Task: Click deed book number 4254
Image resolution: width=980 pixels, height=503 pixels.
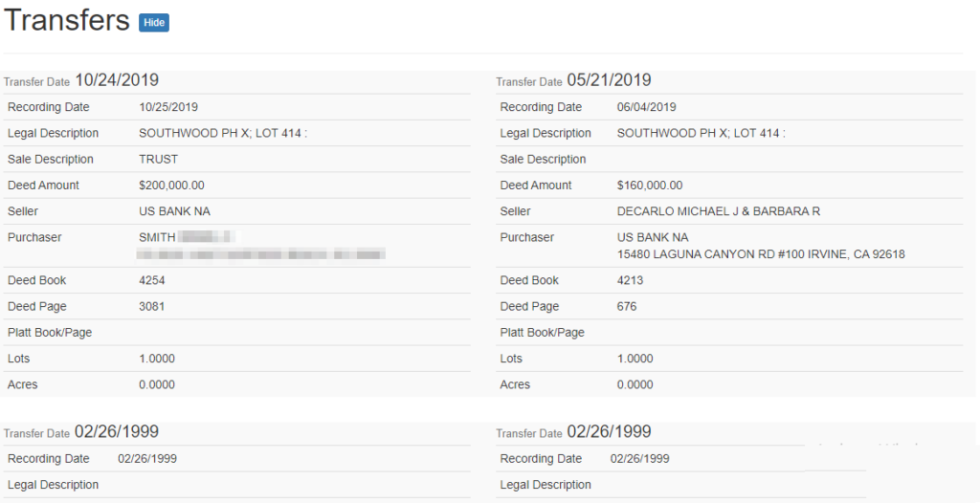Action: [x=152, y=281]
